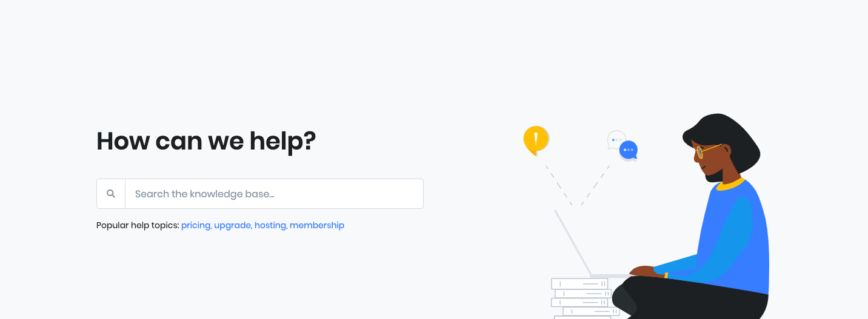Screen dimensions: 868x319
Task: Open the upgrade help topic link
Action: 233,225
